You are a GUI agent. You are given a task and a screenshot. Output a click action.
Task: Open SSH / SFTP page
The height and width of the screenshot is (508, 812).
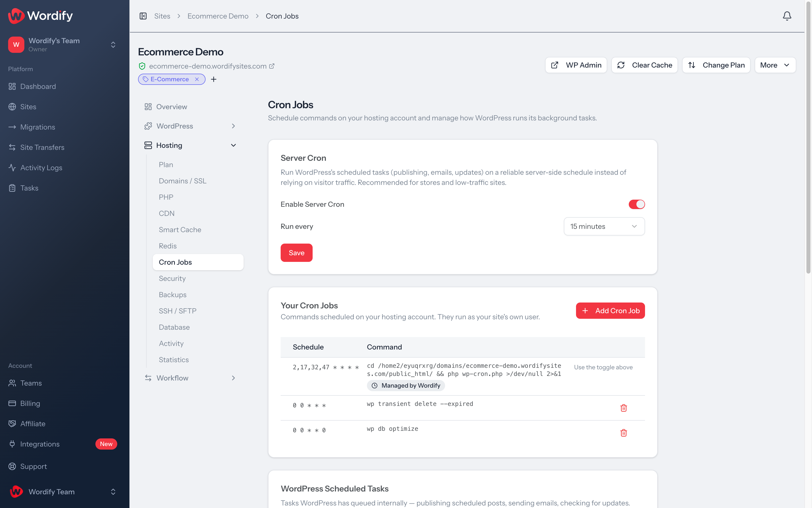[x=178, y=311]
